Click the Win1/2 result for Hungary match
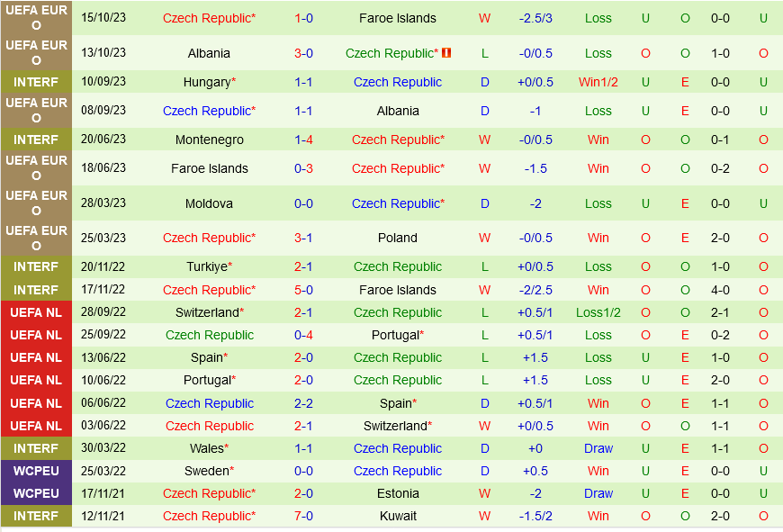This screenshot has height=532, width=783. [x=598, y=82]
